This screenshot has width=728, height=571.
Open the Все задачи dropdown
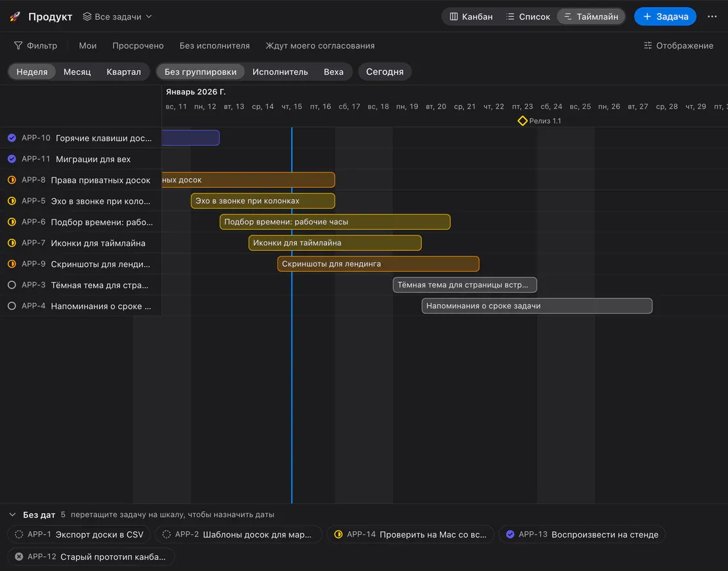coord(117,16)
